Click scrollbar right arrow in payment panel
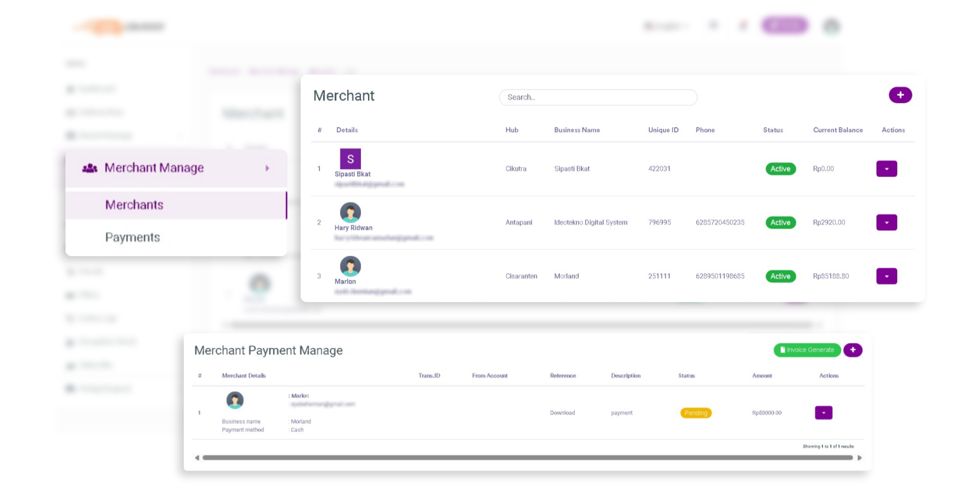This screenshot has width=980, height=489. (860, 458)
